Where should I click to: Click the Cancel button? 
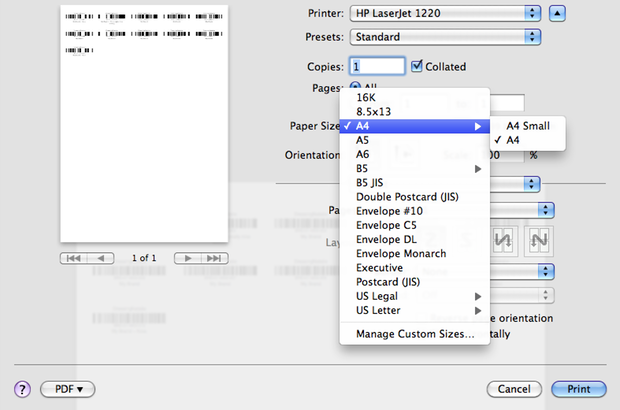tap(514, 389)
